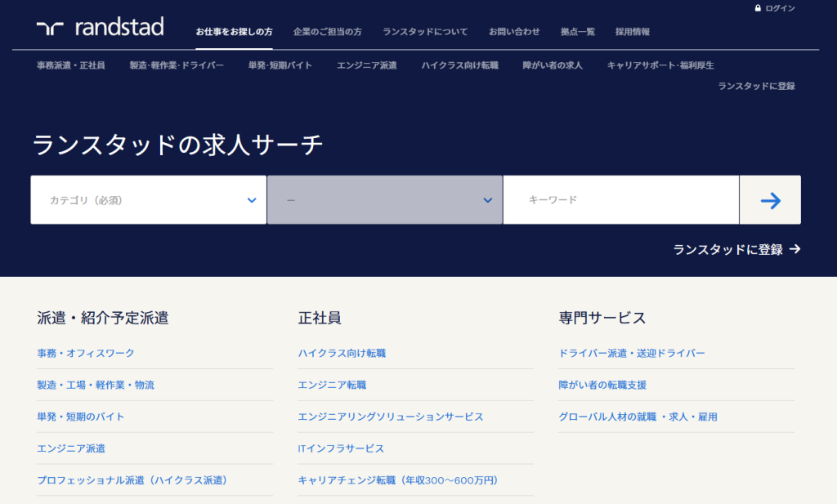Click the lock icon beside ログイン
This screenshot has width=837, height=504.
click(x=758, y=8)
